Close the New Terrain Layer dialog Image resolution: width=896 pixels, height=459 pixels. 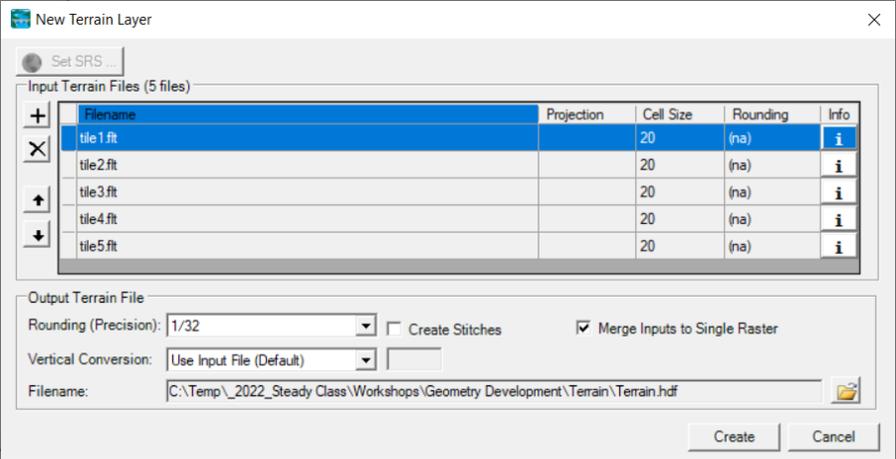pyautogui.click(x=874, y=20)
